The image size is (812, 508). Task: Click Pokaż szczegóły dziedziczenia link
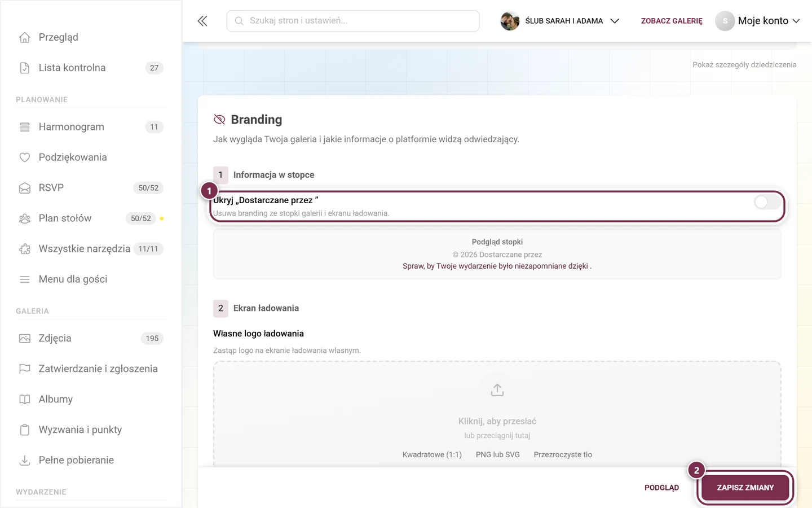coord(744,65)
